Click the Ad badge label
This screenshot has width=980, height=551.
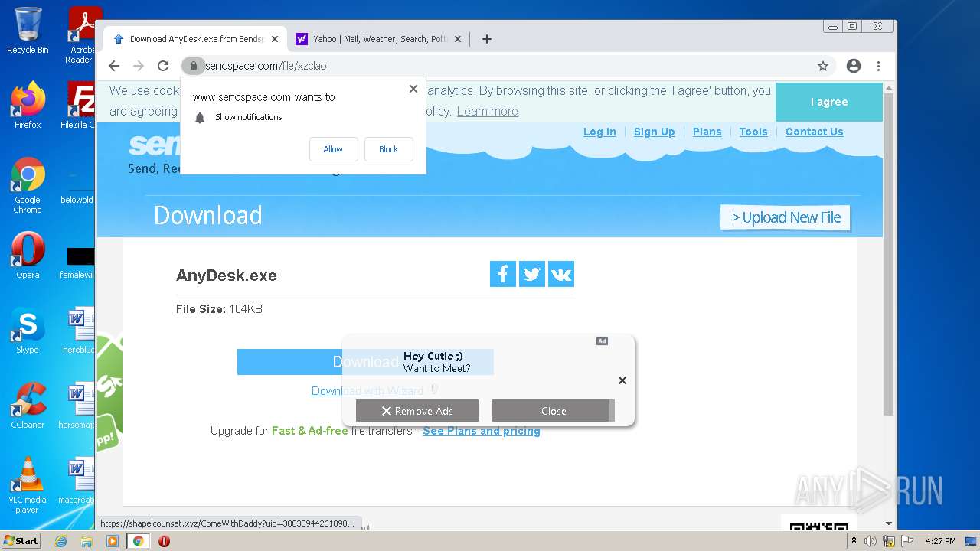tap(603, 341)
